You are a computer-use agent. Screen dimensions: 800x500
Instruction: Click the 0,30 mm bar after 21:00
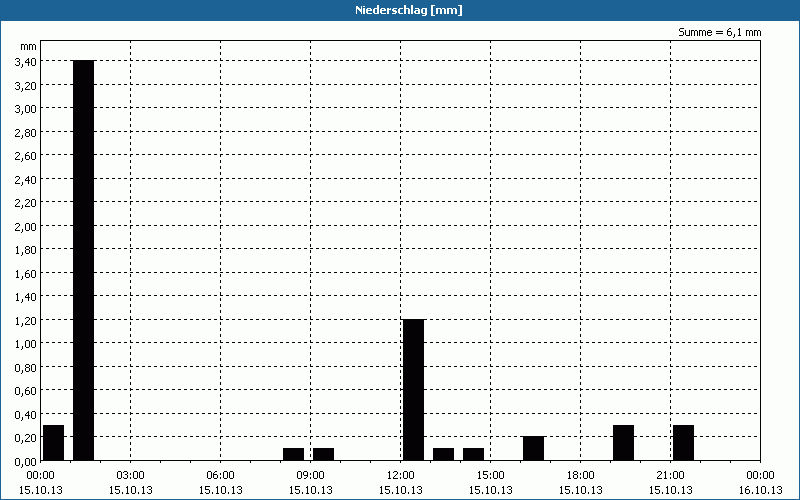(684, 442)
